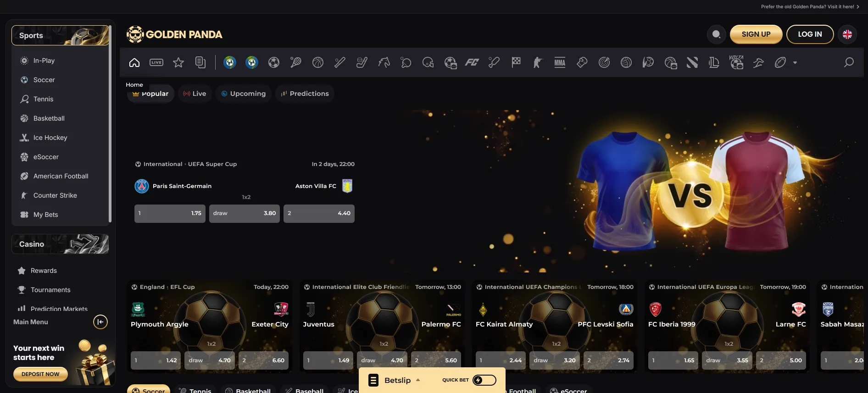The width and height of the screenshot is (868, 393).
Task: Bet on Paris Saint-Germain at 1.75
Action: pos(170,213)
